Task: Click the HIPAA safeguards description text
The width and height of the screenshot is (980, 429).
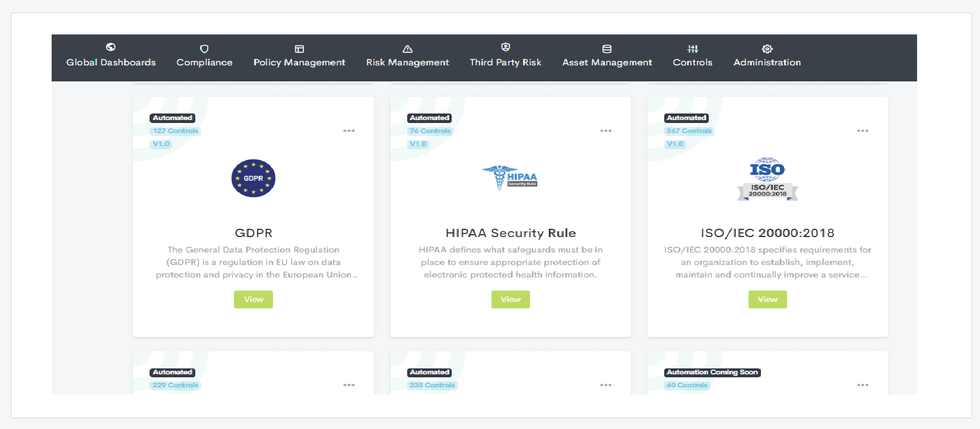Action: pyautogui.click(x=510, y=262)
